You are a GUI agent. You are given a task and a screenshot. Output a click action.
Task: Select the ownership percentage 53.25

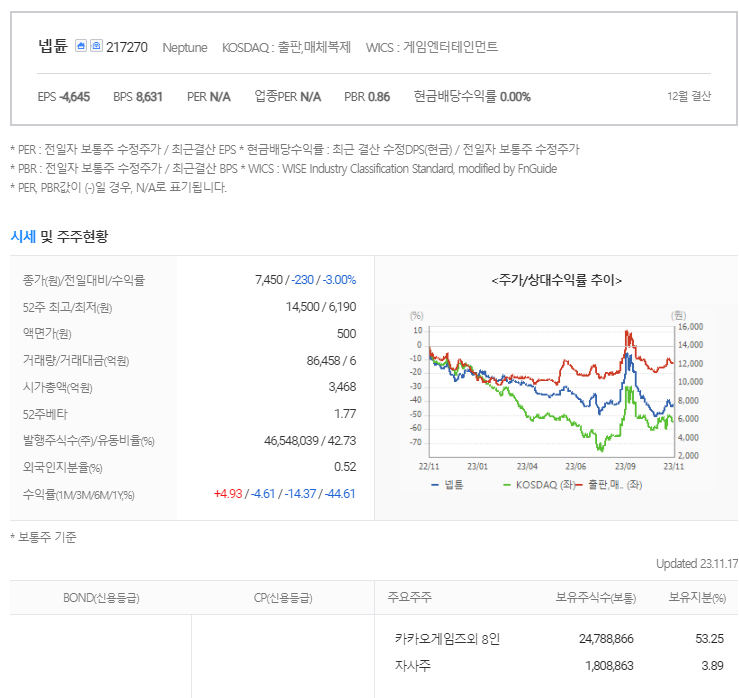[x=709, y=639]
